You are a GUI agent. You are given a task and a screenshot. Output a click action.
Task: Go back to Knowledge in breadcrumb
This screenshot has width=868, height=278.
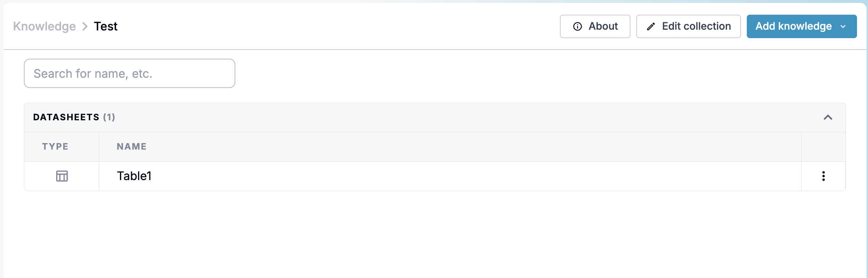44,26
